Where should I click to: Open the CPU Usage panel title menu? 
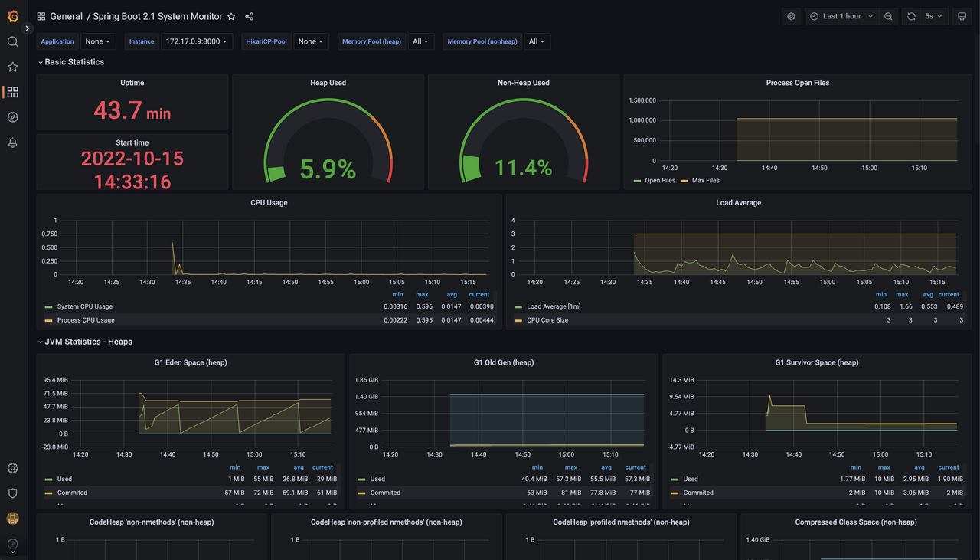tap(269, 203)
